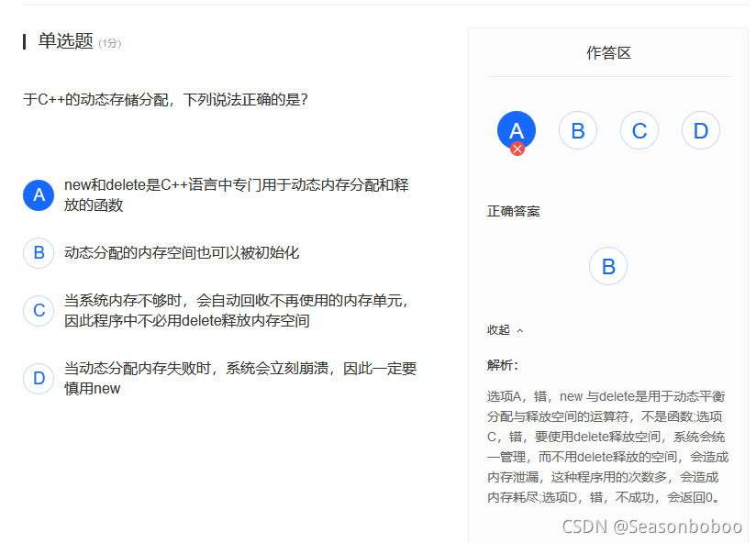Choose answer D in the 作答区 panel
Screen dimensions: 756x543
[701, 130]
